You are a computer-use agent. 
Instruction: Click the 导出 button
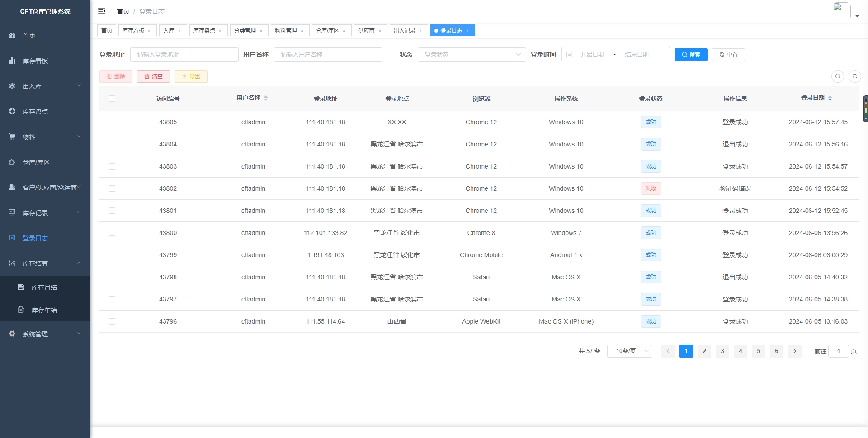pyautogui.click(x=191, y=76)
